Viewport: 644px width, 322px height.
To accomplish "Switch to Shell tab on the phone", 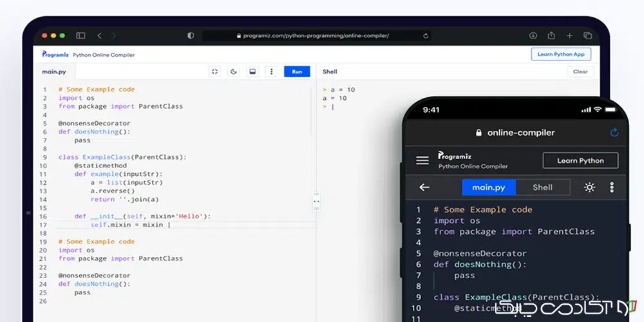I will pos(542,187).
